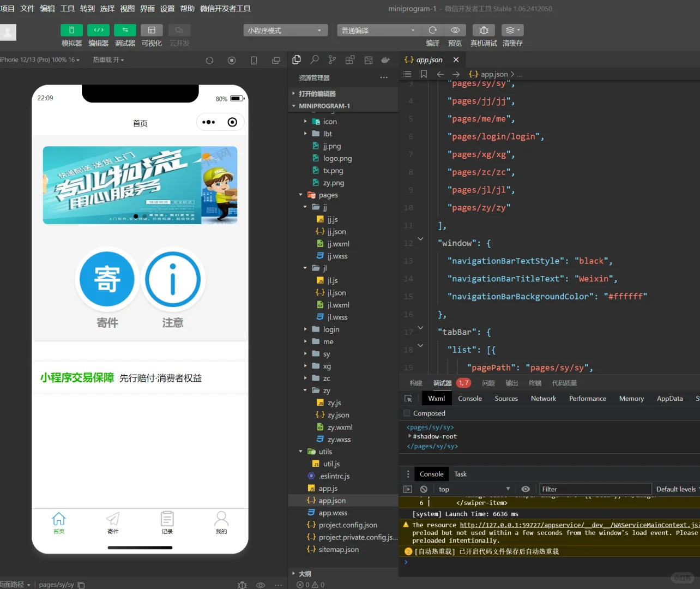
Task: Toggle the 可视化 visual panel button
Action: point(152,30)
